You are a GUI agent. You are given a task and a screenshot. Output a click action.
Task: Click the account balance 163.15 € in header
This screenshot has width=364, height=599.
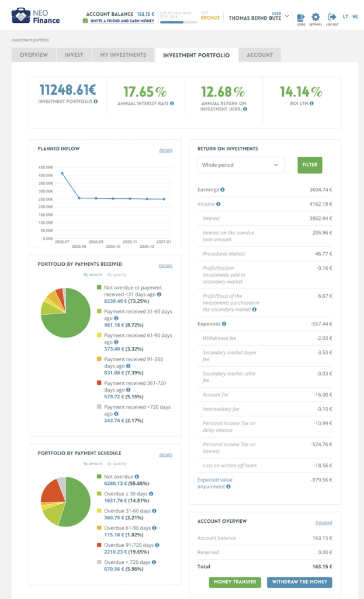coord(145,14)
